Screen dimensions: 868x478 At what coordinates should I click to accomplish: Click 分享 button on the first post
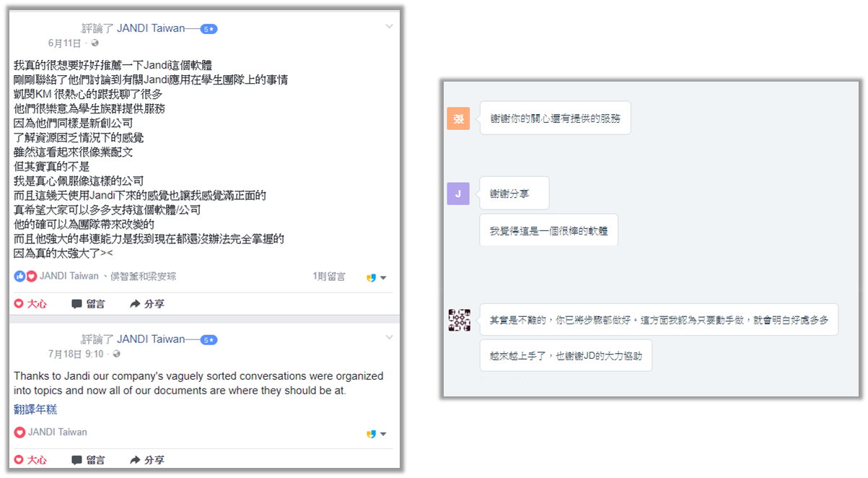click(x=146, y=304)
